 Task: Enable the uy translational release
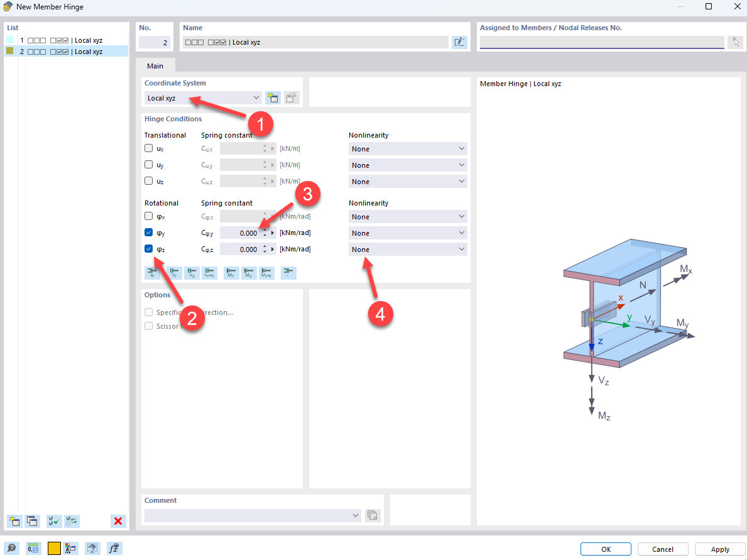[x=149, y=165]
